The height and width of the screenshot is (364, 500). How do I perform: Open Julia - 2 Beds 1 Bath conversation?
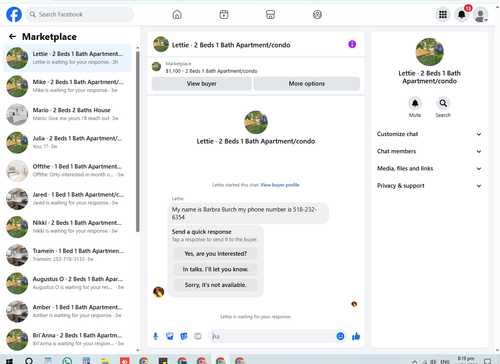click(67, 142)
